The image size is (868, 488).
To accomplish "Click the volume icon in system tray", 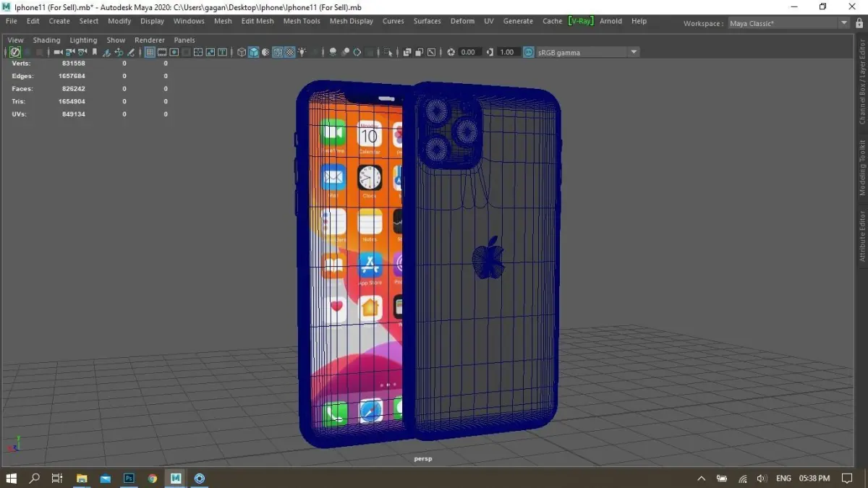I will (762, 479).
